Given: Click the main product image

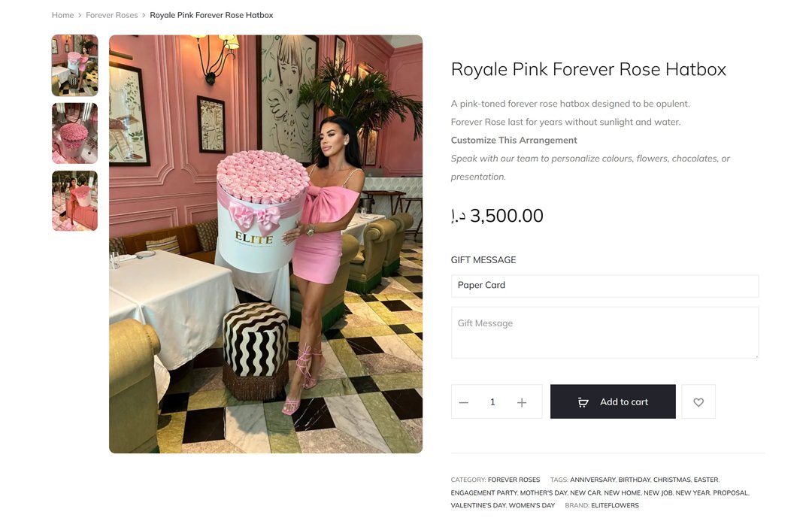Looking at the screenshot, I should [265, 244].
